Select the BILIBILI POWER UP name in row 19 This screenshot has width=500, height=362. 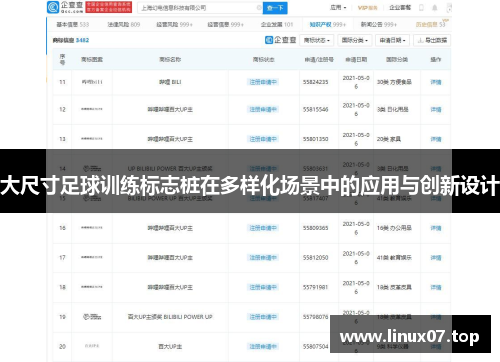170,317
